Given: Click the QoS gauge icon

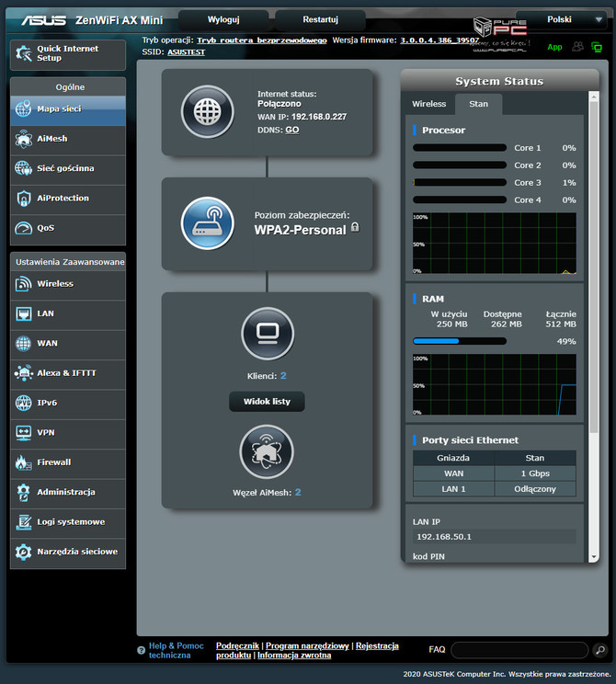Looking at the screenshot, I should pos(24,228).
